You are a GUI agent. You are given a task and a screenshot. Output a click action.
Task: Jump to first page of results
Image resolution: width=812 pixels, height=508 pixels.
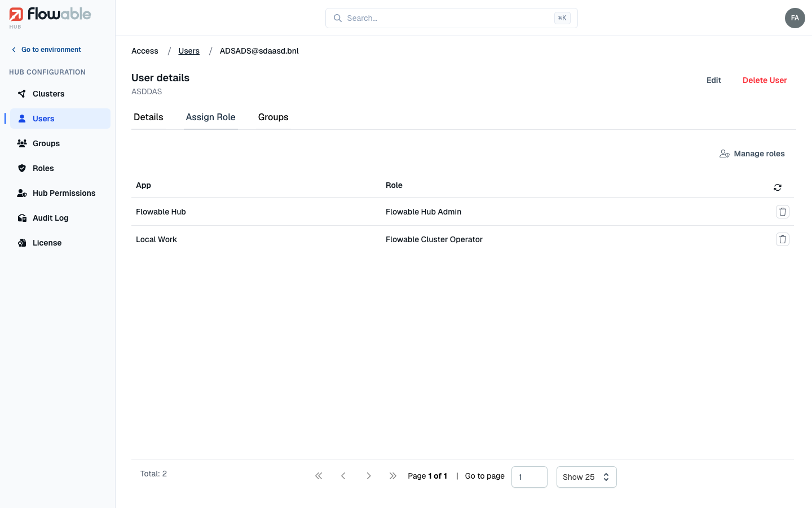(x=319, y=476)
